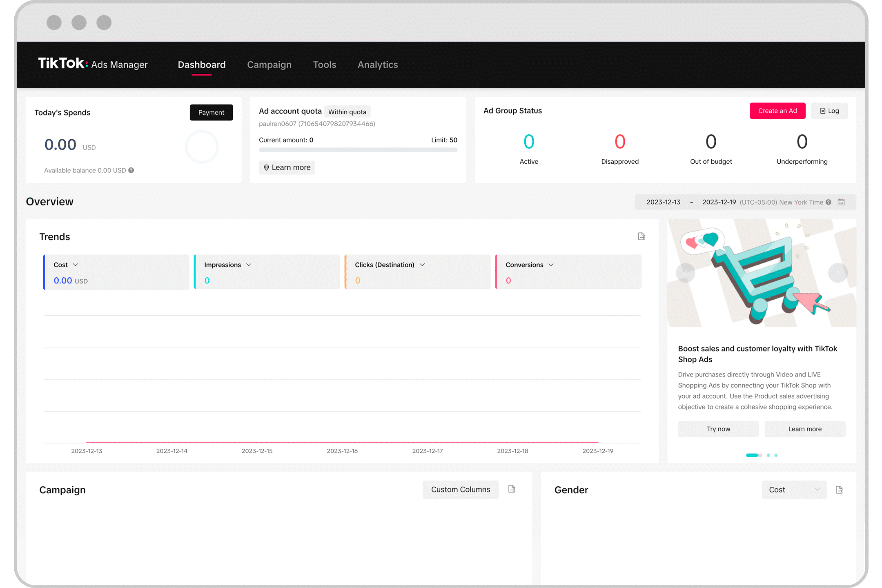Screen dimensions: 882x588
Task: Click the Create an Ad button
Action: point(777,111)
